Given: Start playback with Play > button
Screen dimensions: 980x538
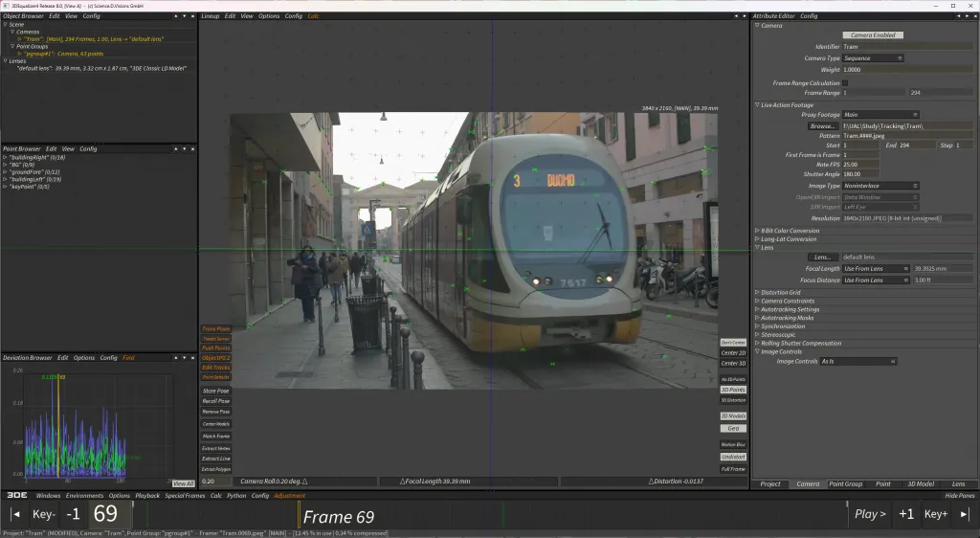Looking at the screenshot, I should pyautogui.click(x=870, y=514).
